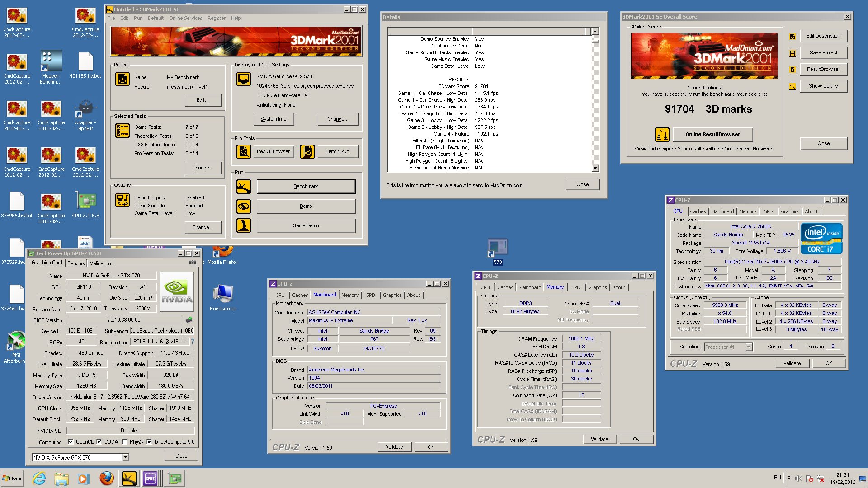Click the Game Demo joystick icon

pyautogui.click(x=244, y=225)
